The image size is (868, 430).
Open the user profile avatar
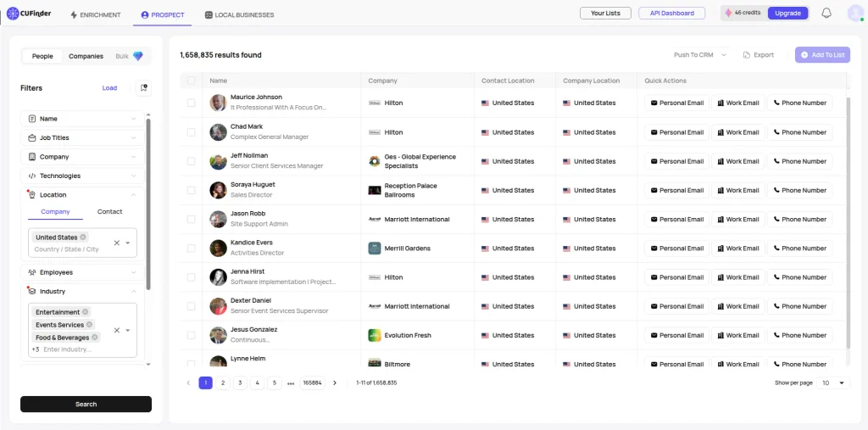(855, 14)
